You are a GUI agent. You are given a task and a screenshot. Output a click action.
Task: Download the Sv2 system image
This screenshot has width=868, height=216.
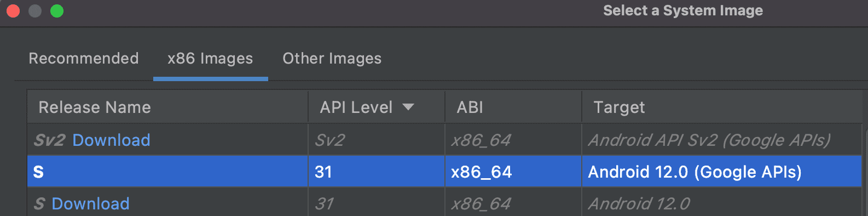(x=111, y=140)
